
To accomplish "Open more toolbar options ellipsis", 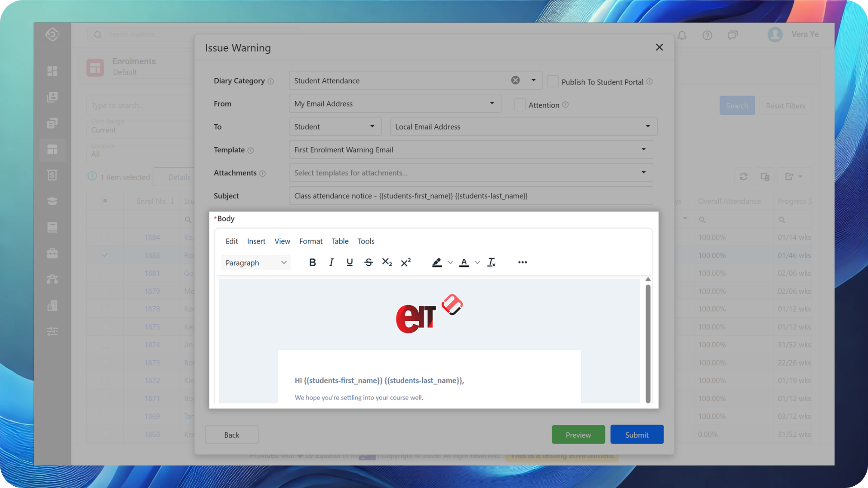I will 523,263.
